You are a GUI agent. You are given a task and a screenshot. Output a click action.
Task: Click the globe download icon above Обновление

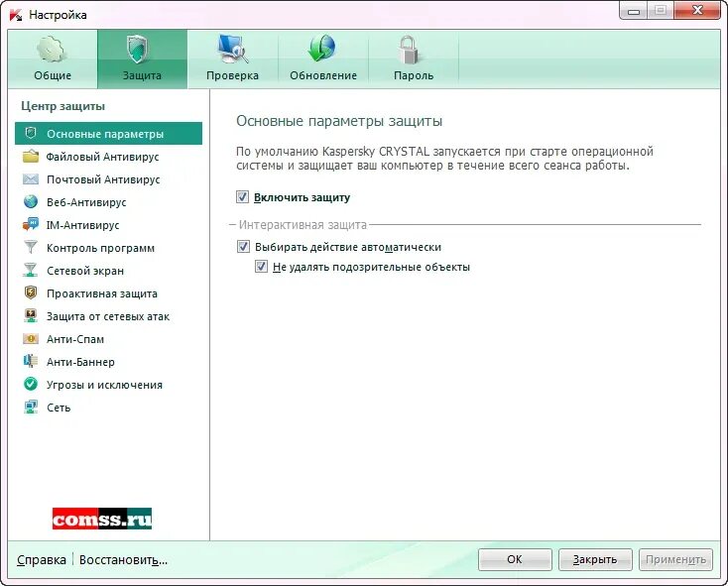tap(321, 49)
